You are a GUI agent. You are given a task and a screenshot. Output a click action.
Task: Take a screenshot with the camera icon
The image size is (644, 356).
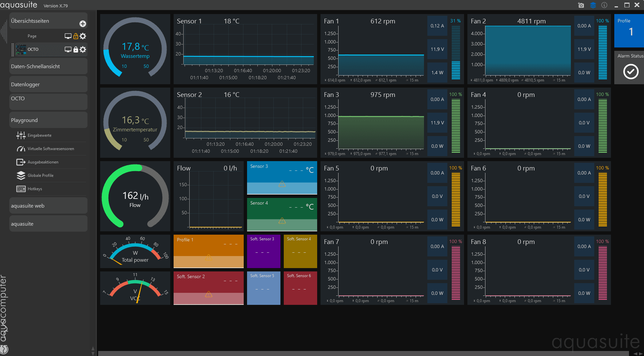tap(581, 5)
